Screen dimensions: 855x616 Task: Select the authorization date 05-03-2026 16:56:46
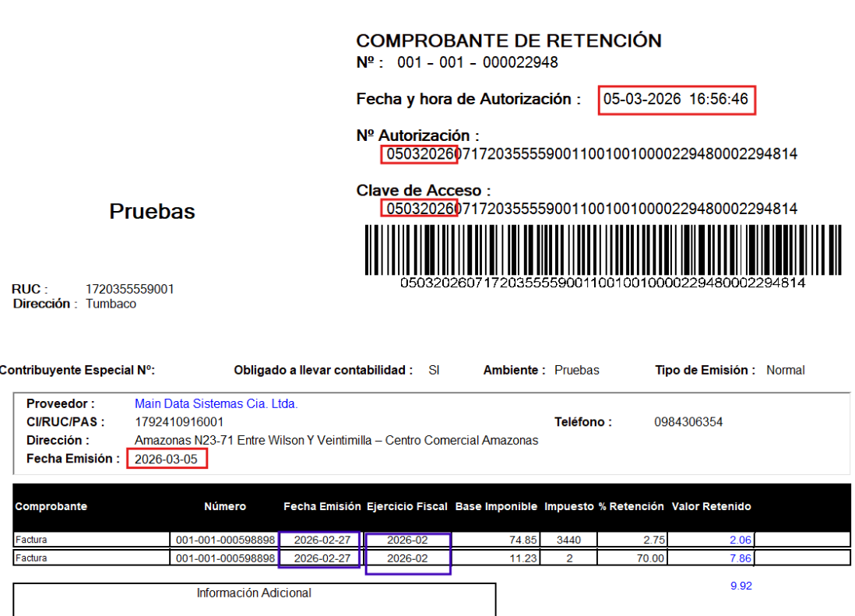676,100
